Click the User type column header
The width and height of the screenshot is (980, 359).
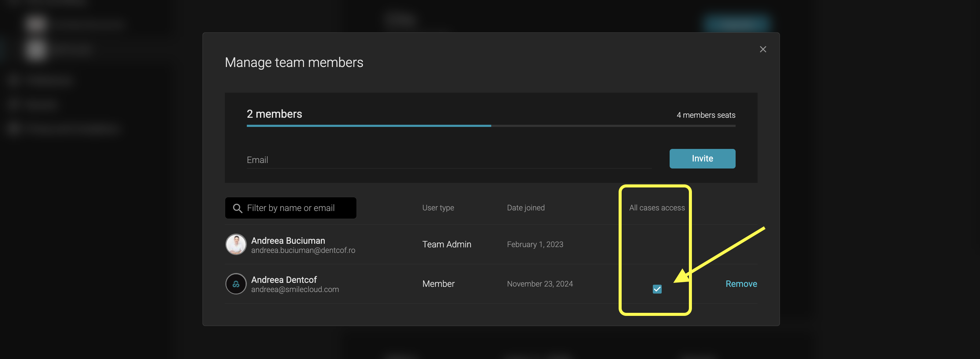[x=438, y=208]
